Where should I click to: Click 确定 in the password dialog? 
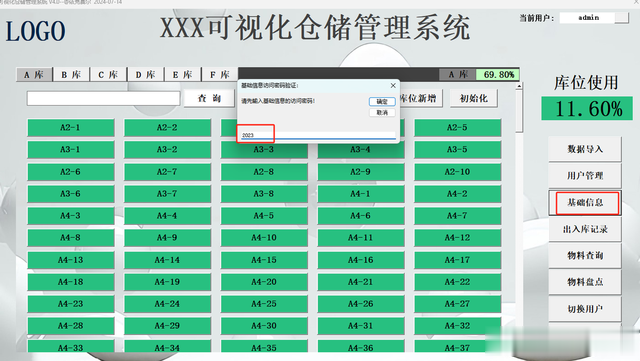(x=382, y=101)
